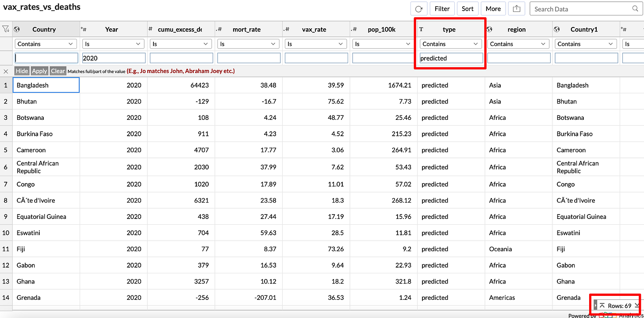
Task: Click the Year filter field containing 2020
Action: [x=114, y=58]
